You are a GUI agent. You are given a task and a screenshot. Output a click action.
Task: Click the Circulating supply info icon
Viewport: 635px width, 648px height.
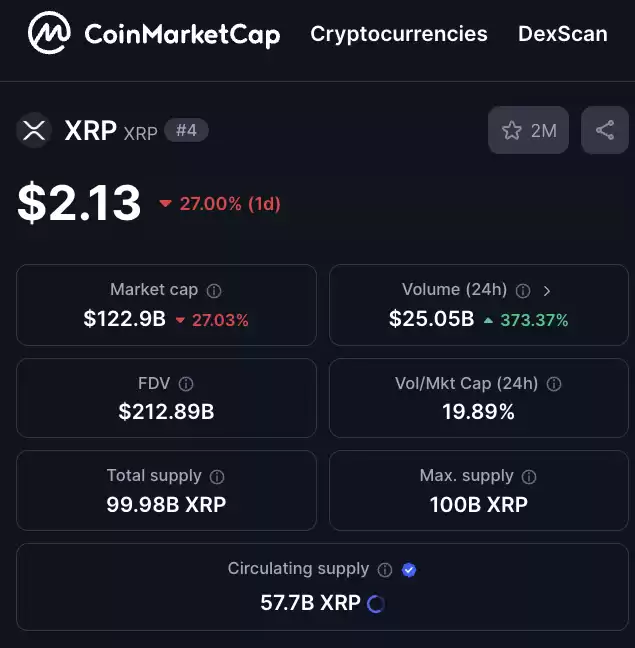click(385, 570)
